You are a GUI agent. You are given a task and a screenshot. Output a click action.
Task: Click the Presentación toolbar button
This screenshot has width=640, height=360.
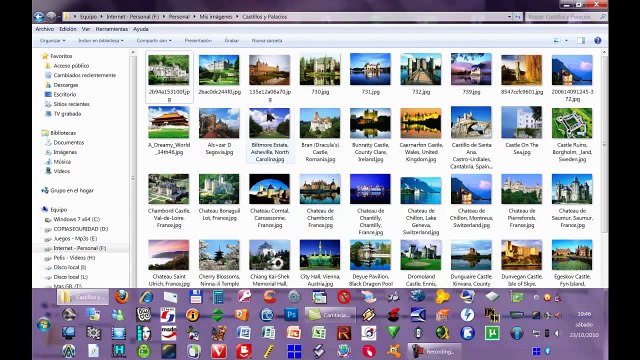click(x=198, y=40)
